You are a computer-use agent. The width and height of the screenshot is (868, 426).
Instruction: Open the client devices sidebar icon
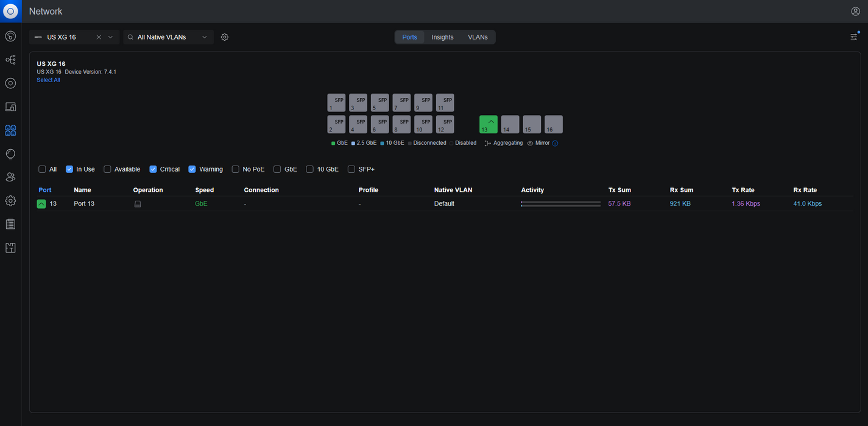(x=10, y=106)
